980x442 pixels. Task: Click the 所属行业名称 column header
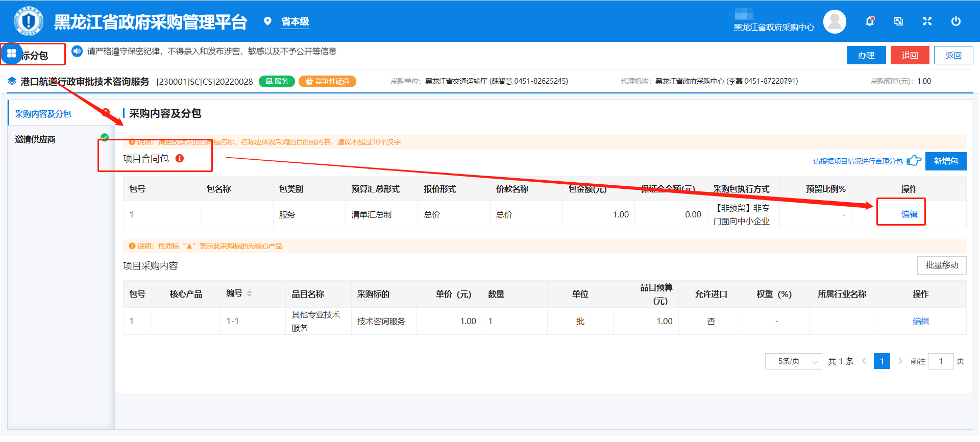[x=842, y=294]
